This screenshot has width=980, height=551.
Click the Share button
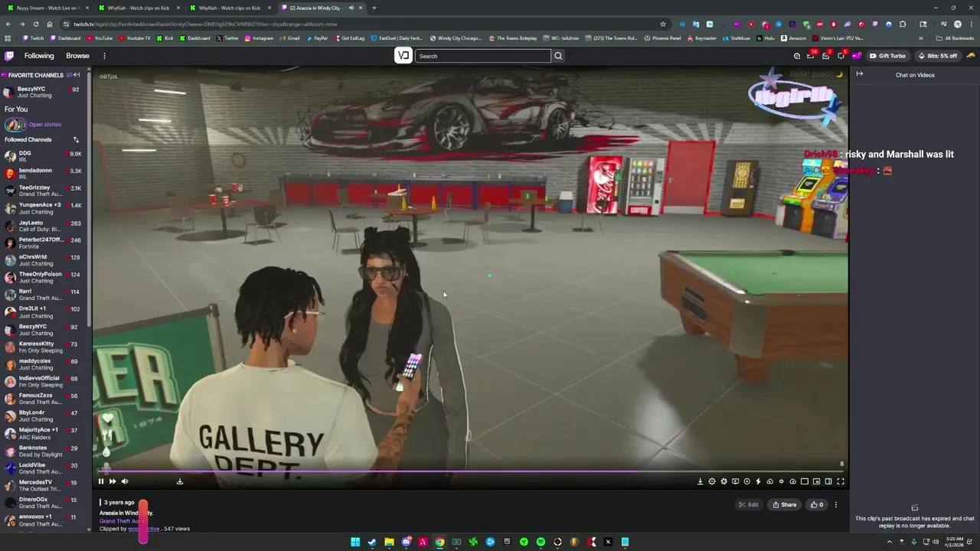tap(784, 504)
